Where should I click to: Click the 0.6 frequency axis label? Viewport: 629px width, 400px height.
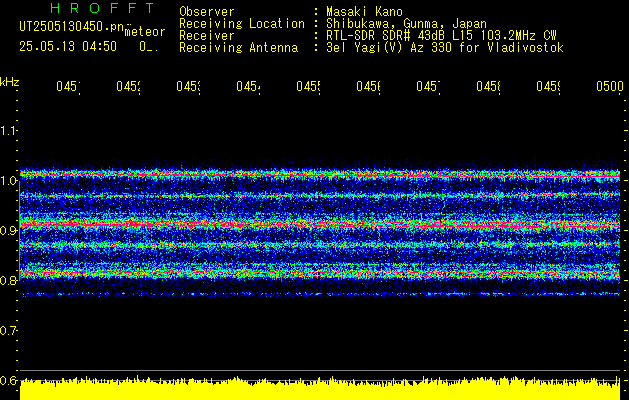[x=8, y=380]
